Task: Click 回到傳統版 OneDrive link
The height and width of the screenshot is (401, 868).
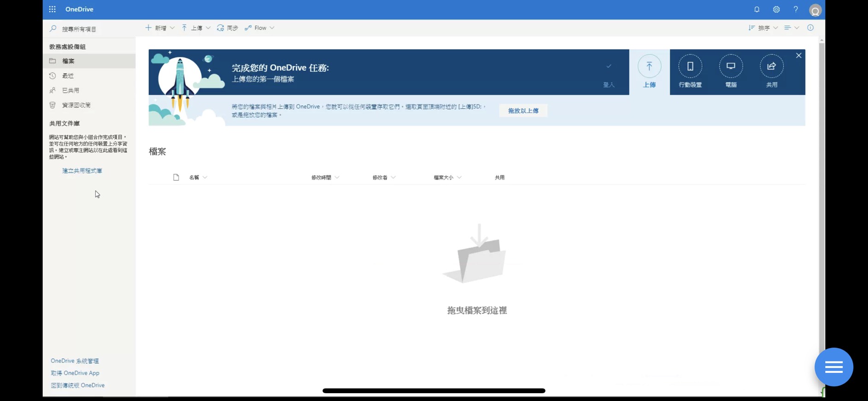Action: (x=78, y=385)
